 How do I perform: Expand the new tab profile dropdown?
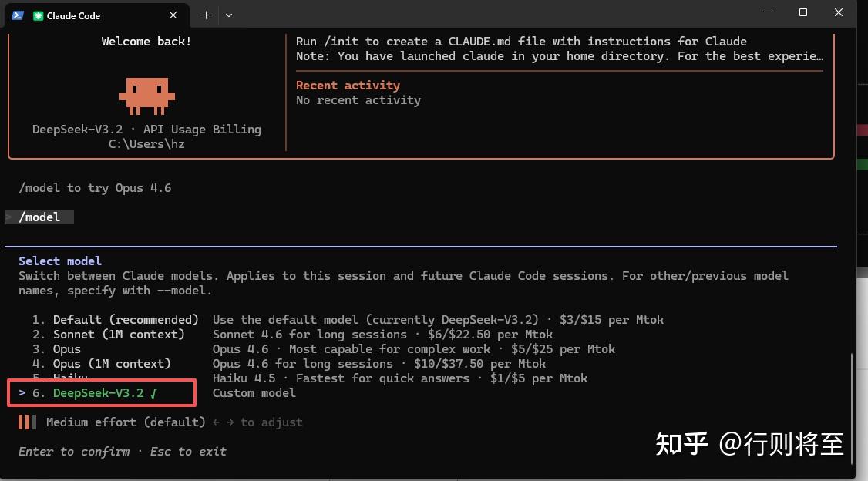[229, 15]
